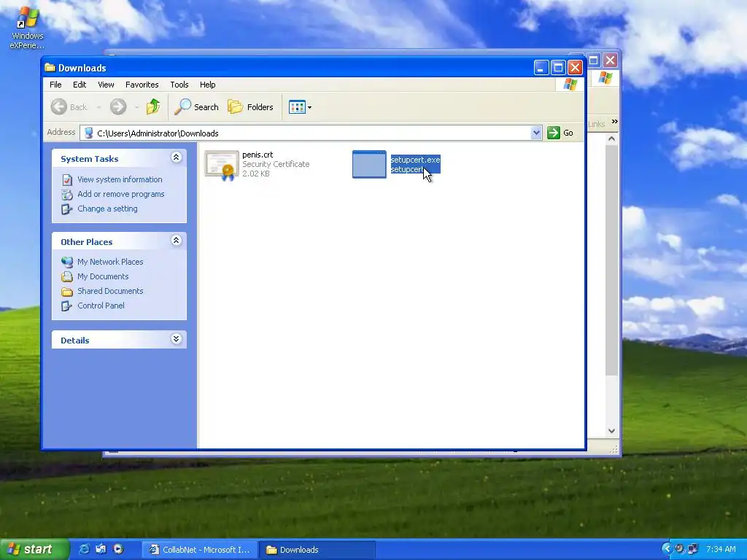The height and width of the screenshot is (560, 747).
Task: Open the Help menu
Action: (x=207, y=85)
